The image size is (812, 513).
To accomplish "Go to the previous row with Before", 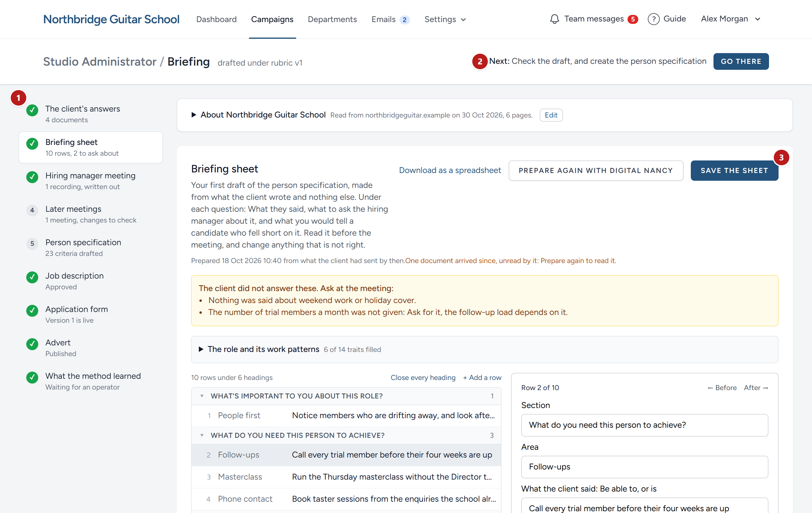I will [722, 387].
